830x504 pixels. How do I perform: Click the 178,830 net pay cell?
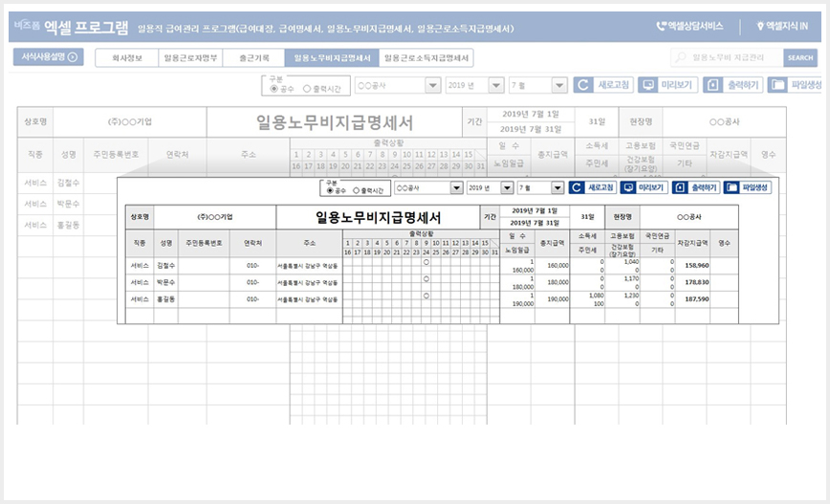pos(692,283)
